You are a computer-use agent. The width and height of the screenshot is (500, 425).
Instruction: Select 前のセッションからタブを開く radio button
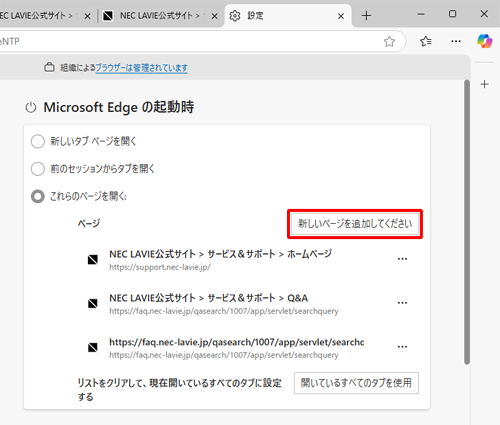[x=38, y=169]
